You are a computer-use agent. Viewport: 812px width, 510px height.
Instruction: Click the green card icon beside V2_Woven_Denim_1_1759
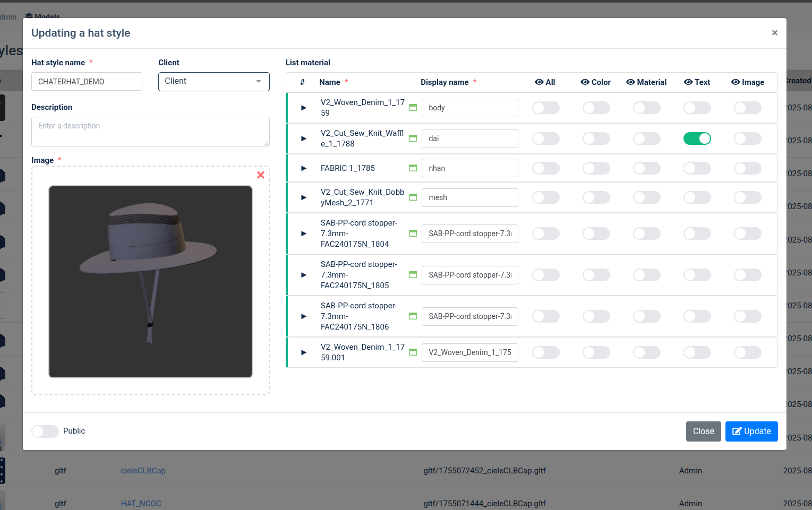pos(413,108)
